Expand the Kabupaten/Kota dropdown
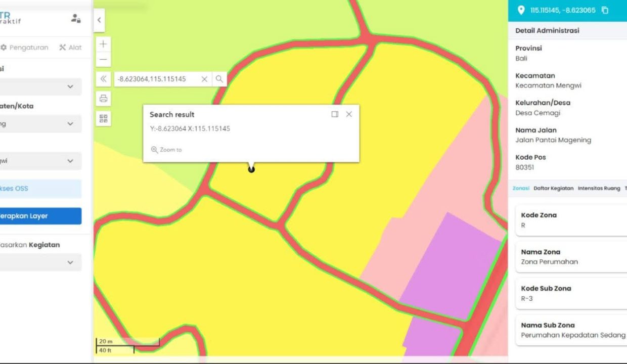 pyautogui.click(x=70, y=124)
